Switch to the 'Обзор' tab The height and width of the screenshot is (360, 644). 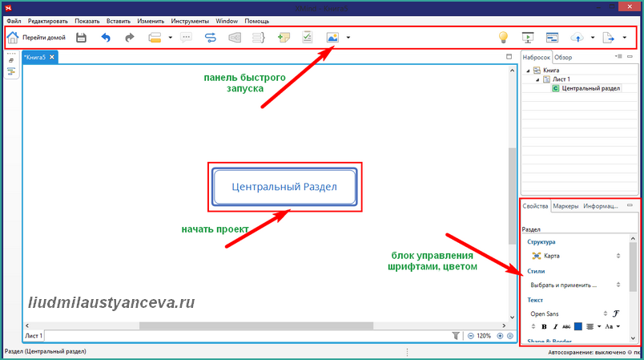point(563,58)
